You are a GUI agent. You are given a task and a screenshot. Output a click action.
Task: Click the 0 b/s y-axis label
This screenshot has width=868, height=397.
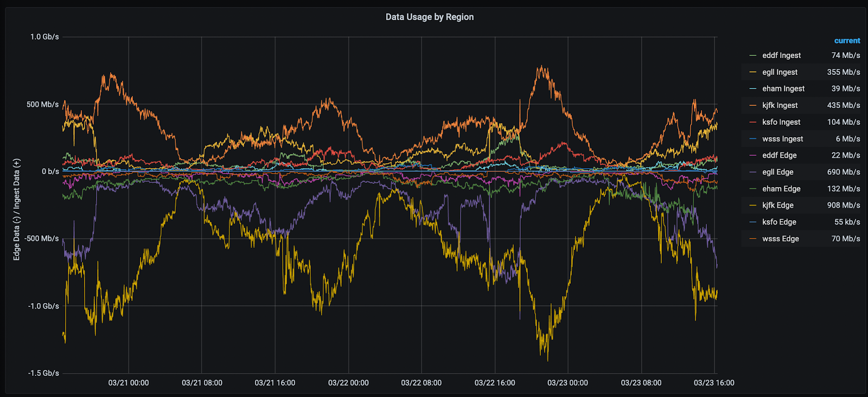pyautogui.click(x=50, y=171)
